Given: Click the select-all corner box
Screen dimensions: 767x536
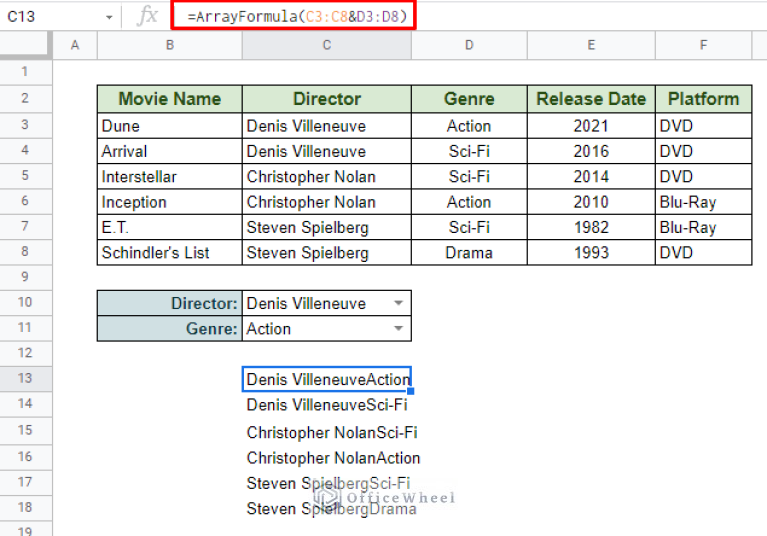Looking at the screenshot, I should 25,46.
